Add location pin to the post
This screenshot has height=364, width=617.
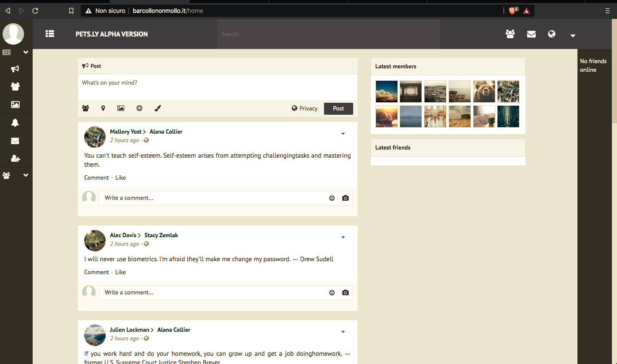pos(103,108)
